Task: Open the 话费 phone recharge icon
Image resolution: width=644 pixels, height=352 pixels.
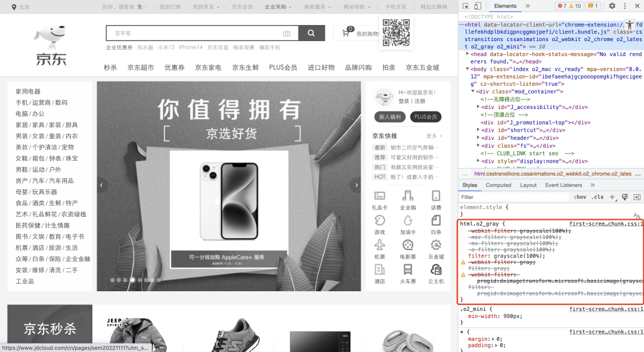Action: tap(436, 196)
